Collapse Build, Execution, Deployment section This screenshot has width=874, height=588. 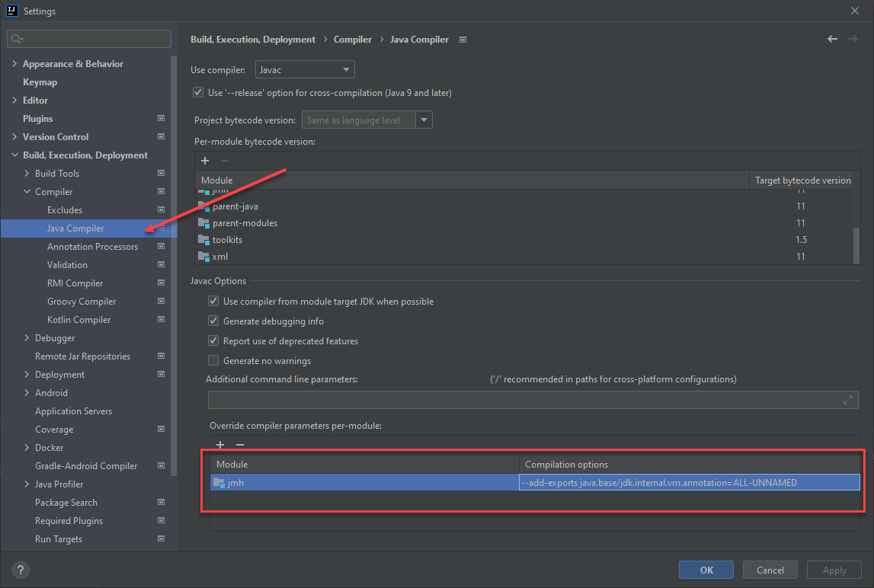coord(14,155)
